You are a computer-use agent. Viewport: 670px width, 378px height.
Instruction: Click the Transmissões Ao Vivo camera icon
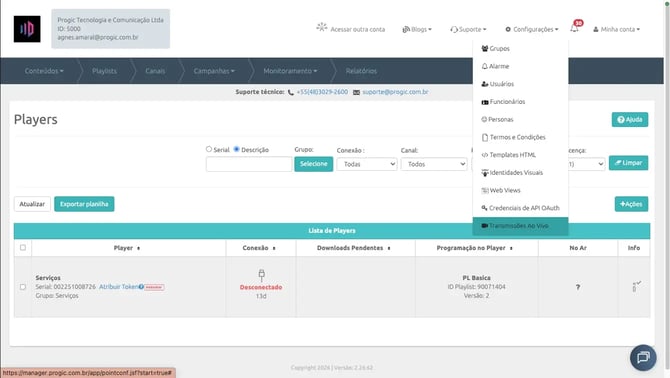click(485, 226)
